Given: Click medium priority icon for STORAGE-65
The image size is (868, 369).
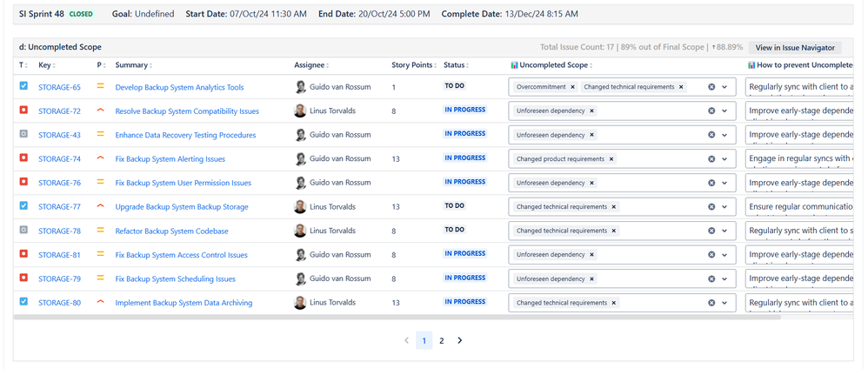Looking at the screenshot, I should click(100, 86).
